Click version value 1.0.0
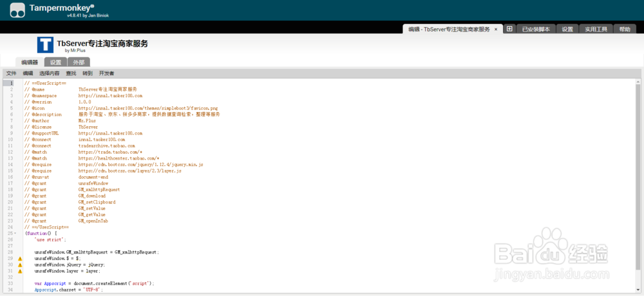Image resolution: width=644 pixels, height=296 pixels. [84, 102]
